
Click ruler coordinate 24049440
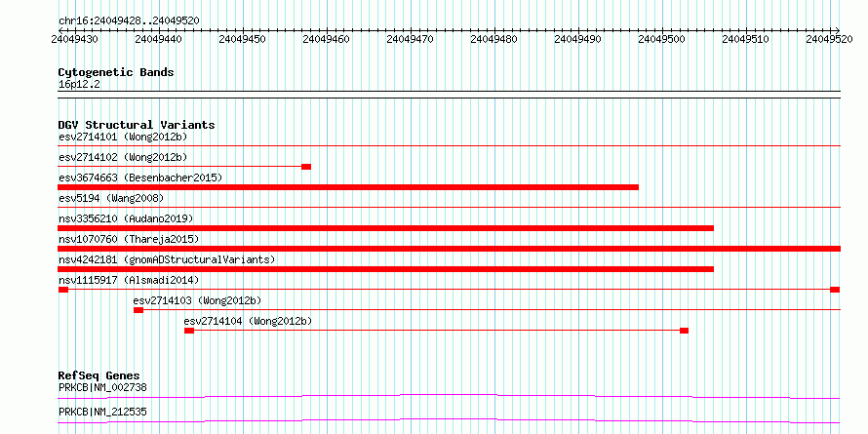pos(158,39)
